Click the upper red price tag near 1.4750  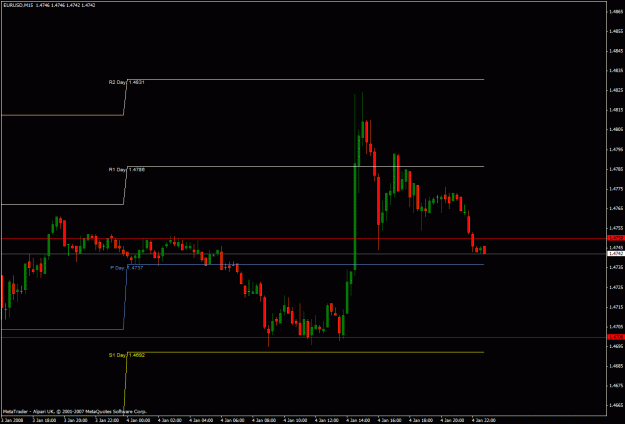(615, 238)
